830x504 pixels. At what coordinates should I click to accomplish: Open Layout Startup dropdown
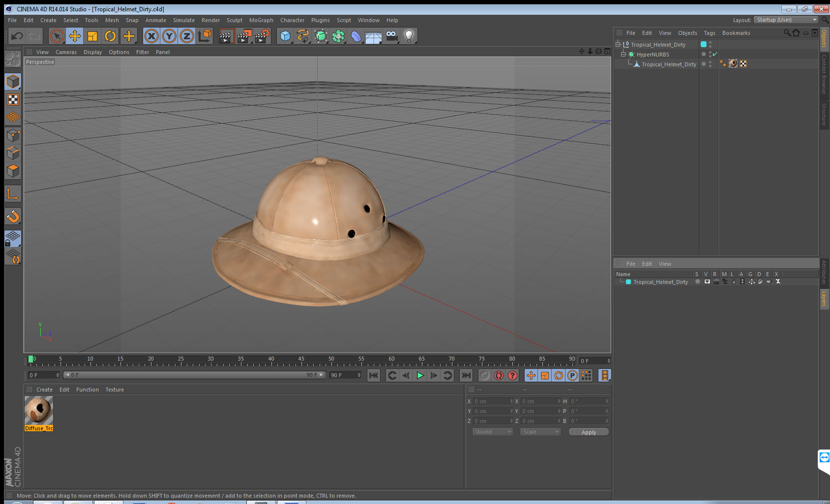click(x=786, y=20)
